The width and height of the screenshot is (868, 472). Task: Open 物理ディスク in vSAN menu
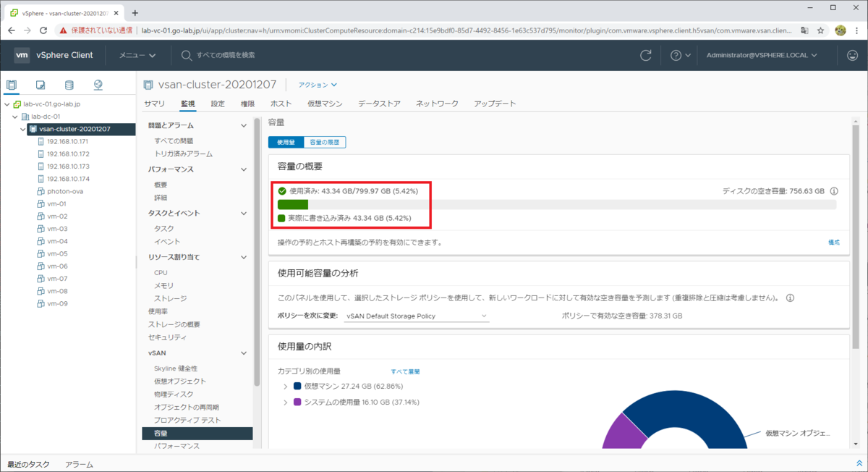(174, 395)
